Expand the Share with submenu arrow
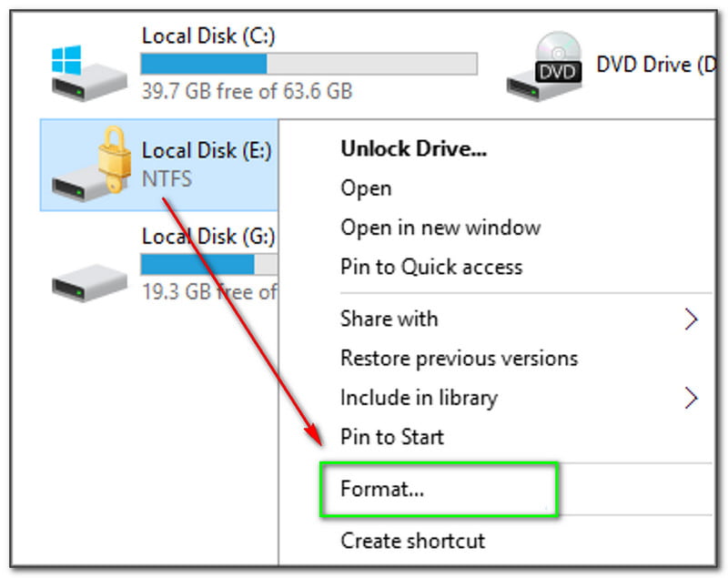 [691, 319]
